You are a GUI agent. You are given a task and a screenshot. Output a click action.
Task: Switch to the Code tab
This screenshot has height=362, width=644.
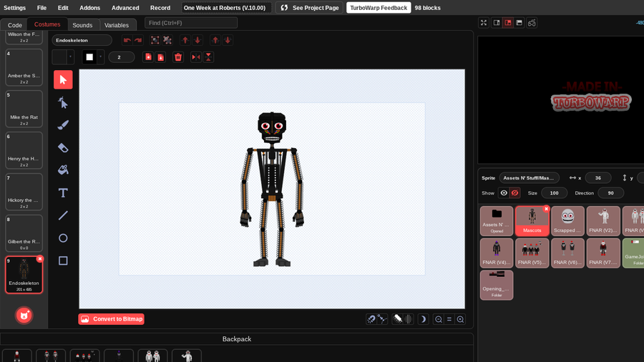(15, 25)
